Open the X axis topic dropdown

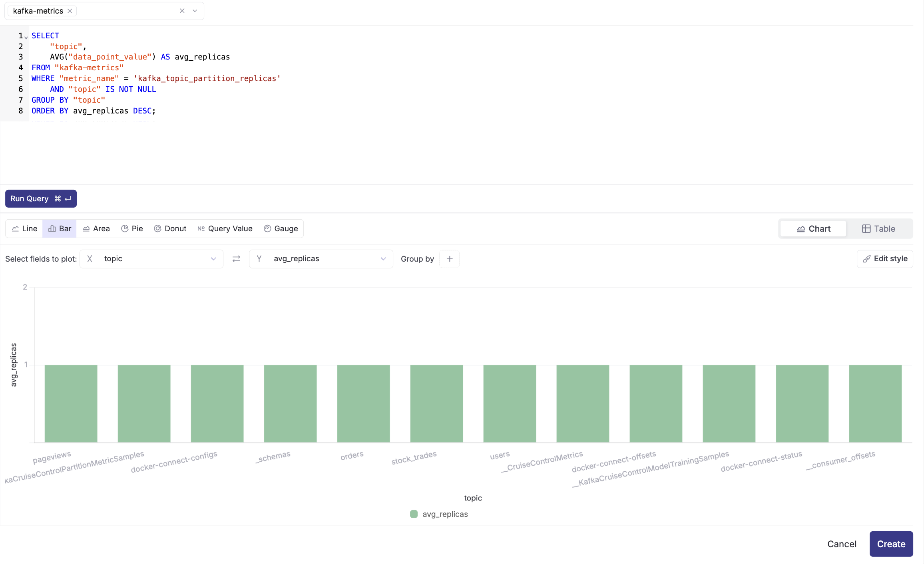[x=151, y=259]
